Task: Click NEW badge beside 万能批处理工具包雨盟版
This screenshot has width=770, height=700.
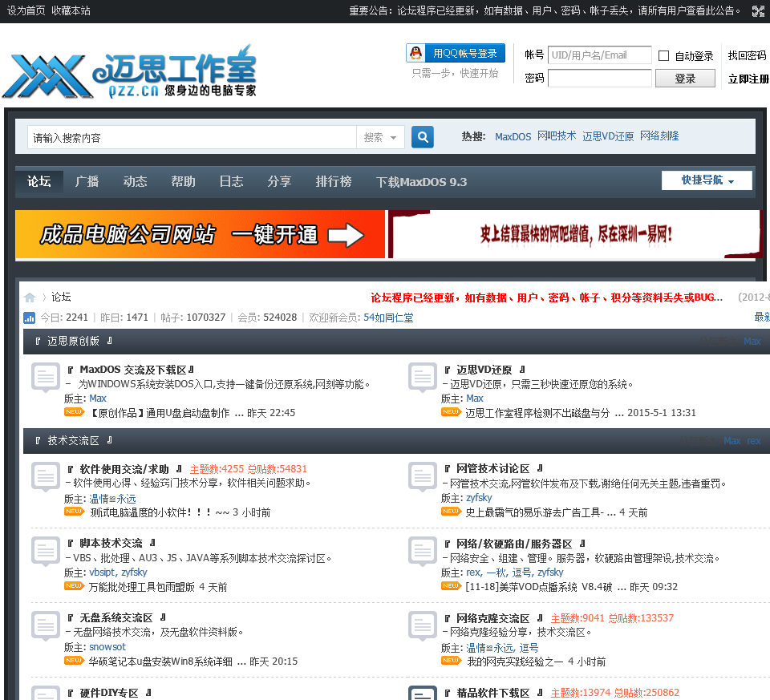Action: [x=74, y=586]
